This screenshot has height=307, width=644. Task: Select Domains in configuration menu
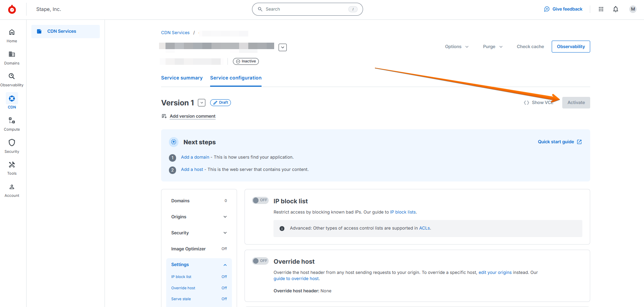(x=199, y=201)
